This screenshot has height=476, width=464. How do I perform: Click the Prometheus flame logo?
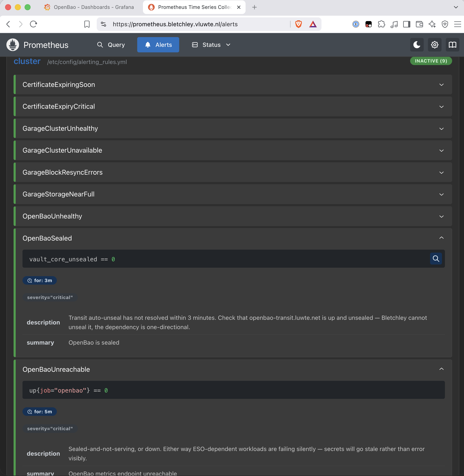click(13, 45)
